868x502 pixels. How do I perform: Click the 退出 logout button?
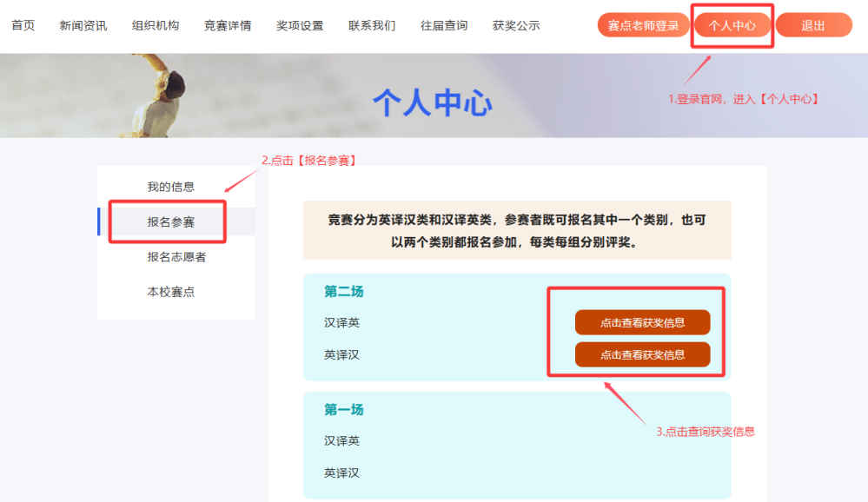tap(813, 25)
